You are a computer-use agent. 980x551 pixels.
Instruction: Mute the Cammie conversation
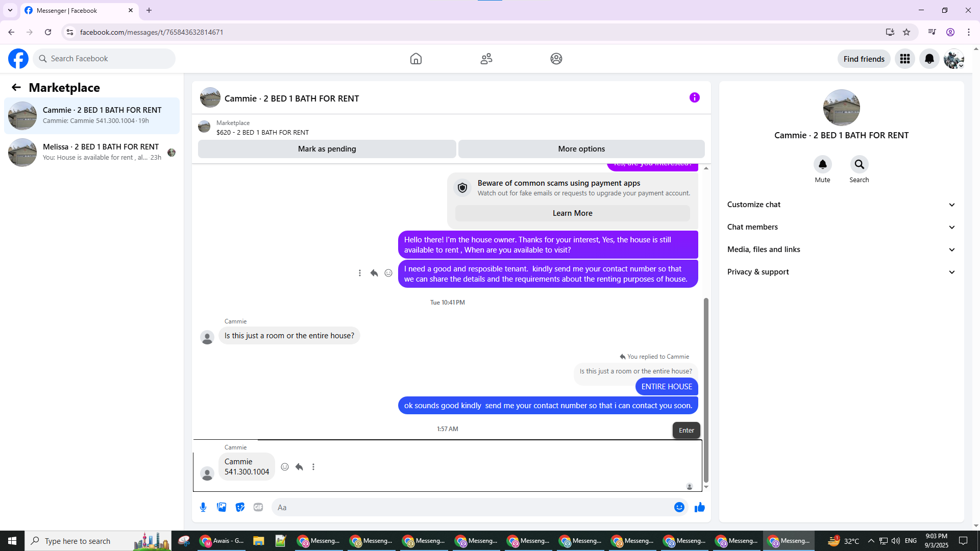pos(823,164)
